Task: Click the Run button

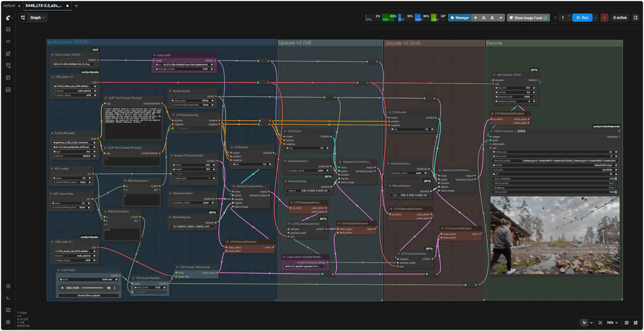Action: click(x=582, y=18)
